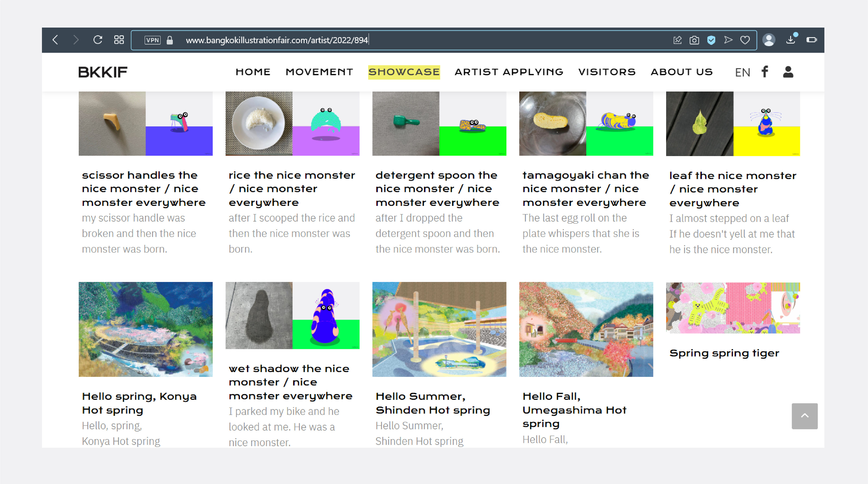Toggle the VPN badge in address bar
The width and height of the screenshot is (868, 484).
point(152,40)
